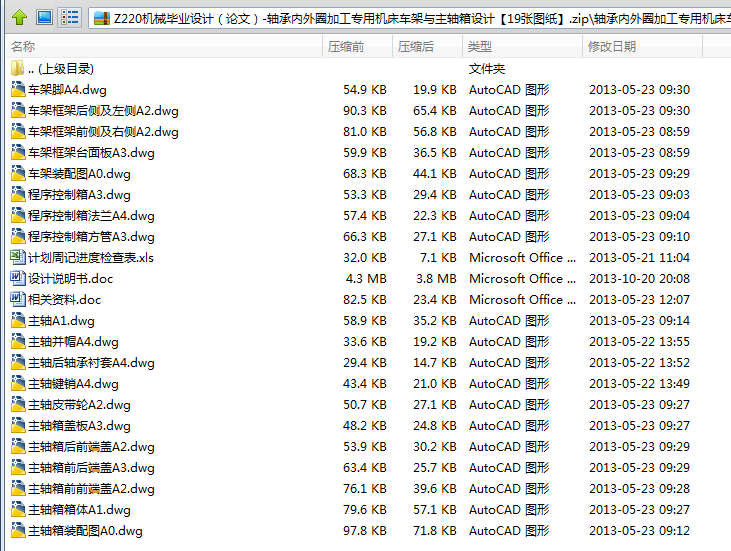Viewport: 731px width, 551px height.
Task: Click the 2013-10-20 20:08 modified date
Action: point(639,278)
